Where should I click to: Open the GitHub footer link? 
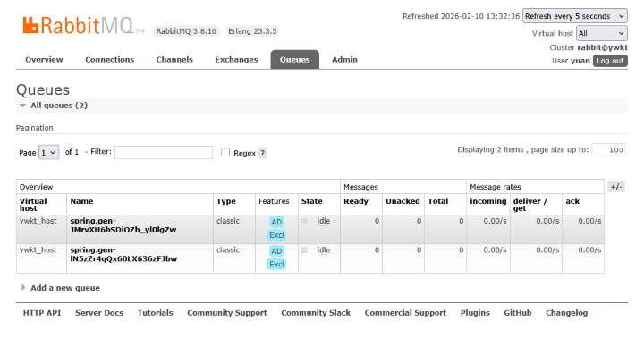tap(518, 313)
